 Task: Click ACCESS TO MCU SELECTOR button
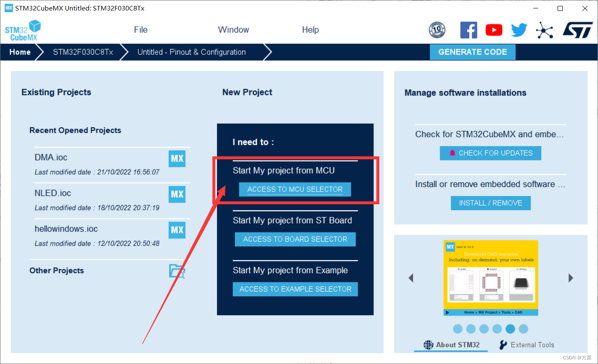tap(295, 189)
